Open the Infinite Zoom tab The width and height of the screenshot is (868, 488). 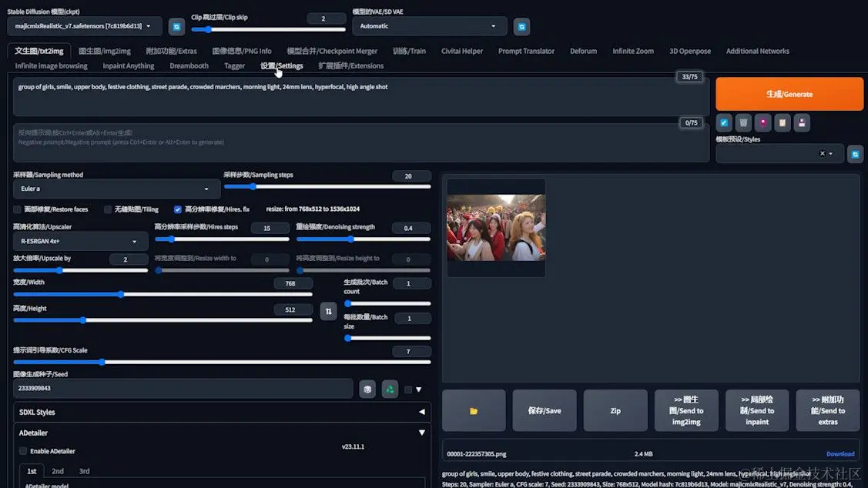click(633, 51)
